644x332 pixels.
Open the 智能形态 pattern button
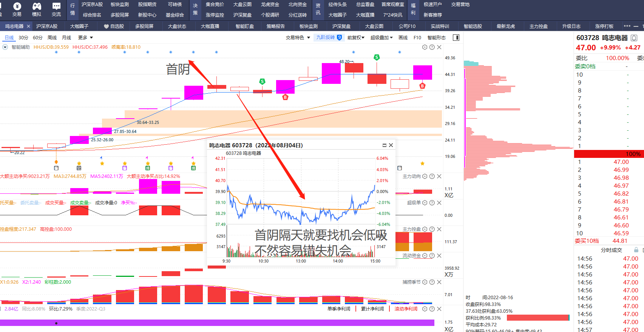[437, 38]
